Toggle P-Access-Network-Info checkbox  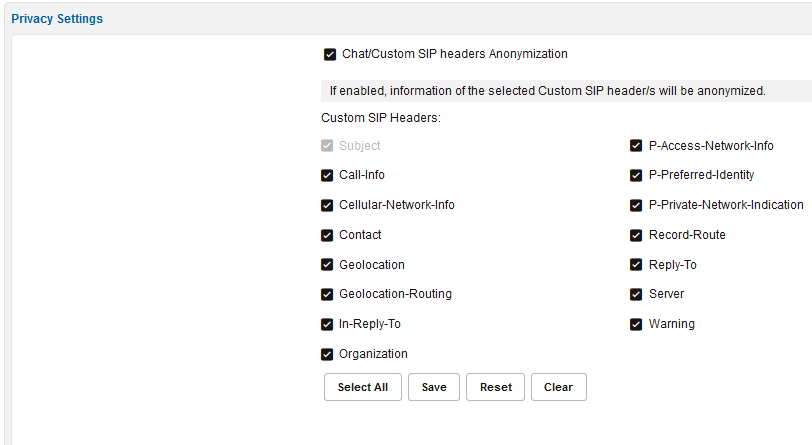pos(636,146)
